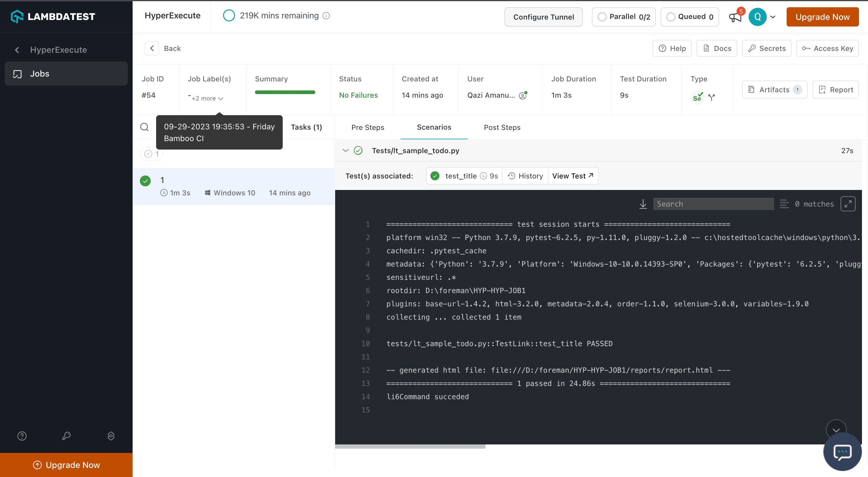Switch to the Post Steps tab
This screenshot has height=477, width=868.
(502, 128)
